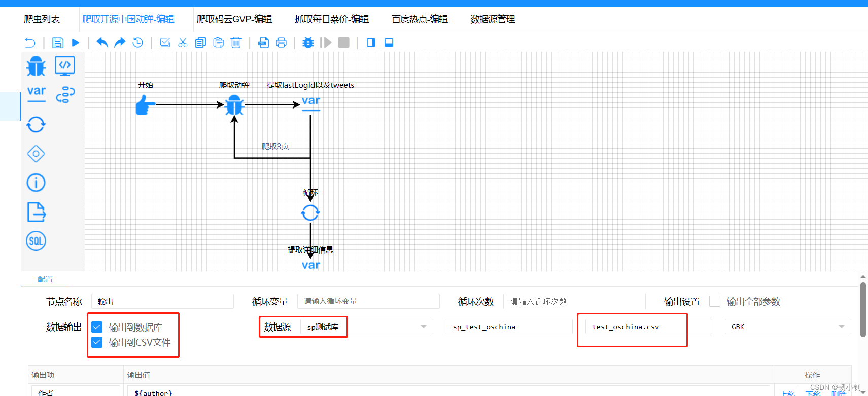Print the flow diagram
Screen dimensions: 868x396
point(281,43)
